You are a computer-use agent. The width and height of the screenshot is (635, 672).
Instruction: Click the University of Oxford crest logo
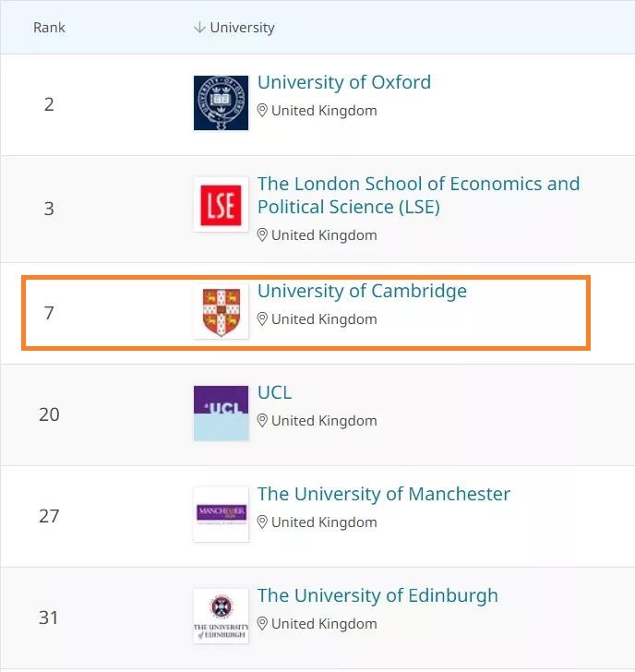coord(221,102)
